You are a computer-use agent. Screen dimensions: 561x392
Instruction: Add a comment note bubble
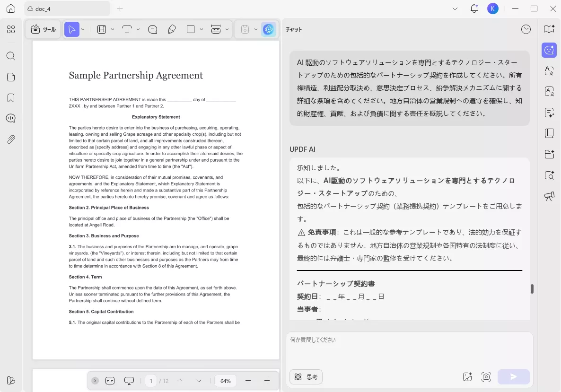tap(153, 29)
